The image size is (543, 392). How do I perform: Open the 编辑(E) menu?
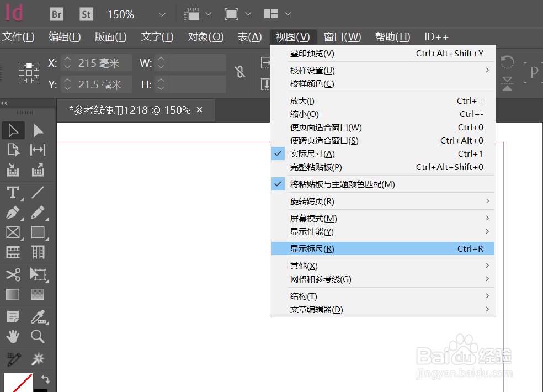65,37
